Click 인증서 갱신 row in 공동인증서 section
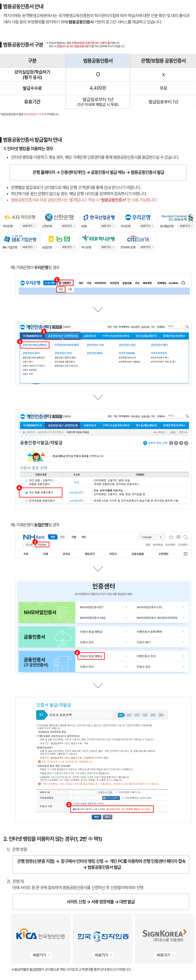This screenshot has width=196, height=980. click(160, 666)
